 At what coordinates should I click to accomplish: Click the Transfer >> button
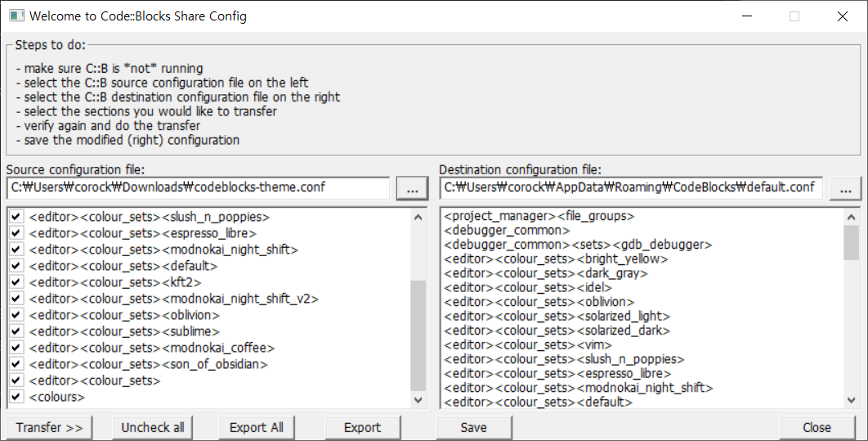(x=50, y=428)
